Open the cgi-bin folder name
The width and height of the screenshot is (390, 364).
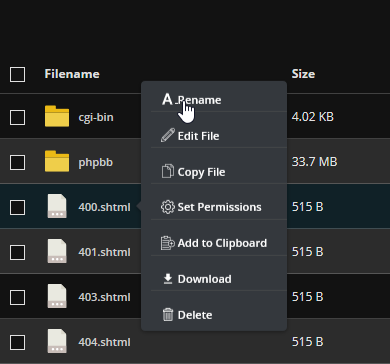pos(96,117)
